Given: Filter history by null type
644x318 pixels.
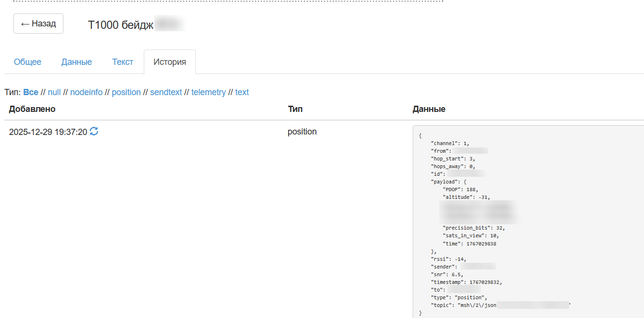Looking at the screenshot, I should [x=54, y=92].
